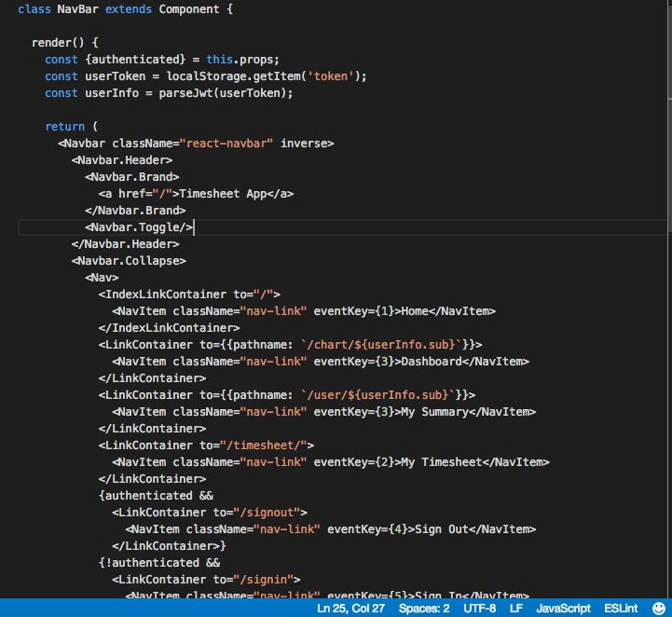Click the opening Navbar.Collapse tag
The image size is (672, 617).
tap(129, 261)
